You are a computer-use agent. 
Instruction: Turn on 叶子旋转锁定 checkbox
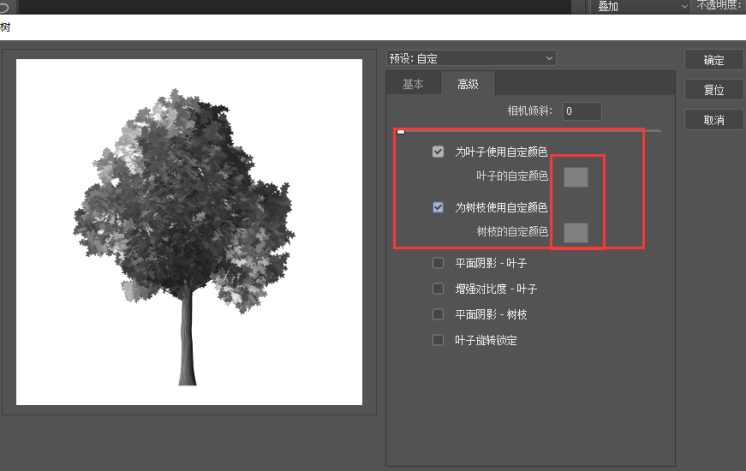point(438,340)
